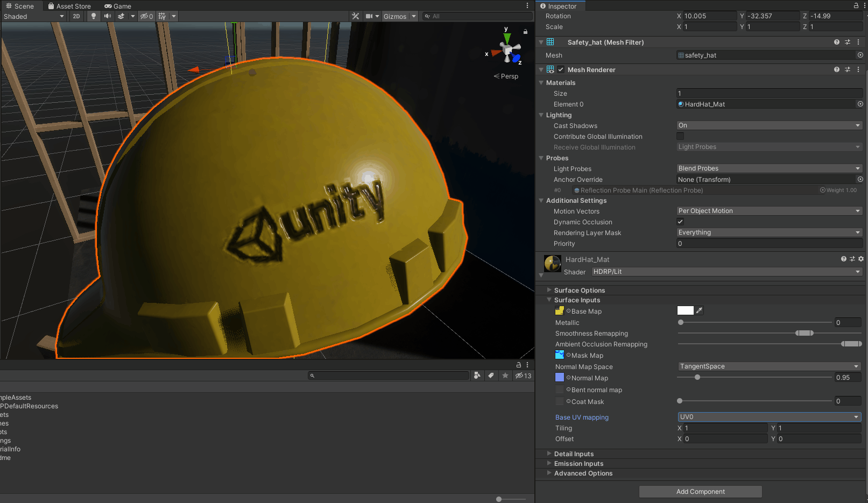The width and height of the screenshot is (868, 503).
Task: Click the Rotation X value field
Action: [710, 16]
